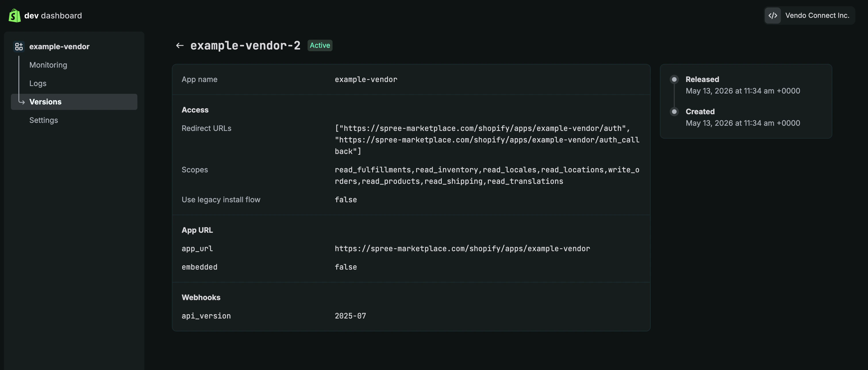Select the Created date text
This screenshot has height=370, width=868.
(x=743, y=123)
